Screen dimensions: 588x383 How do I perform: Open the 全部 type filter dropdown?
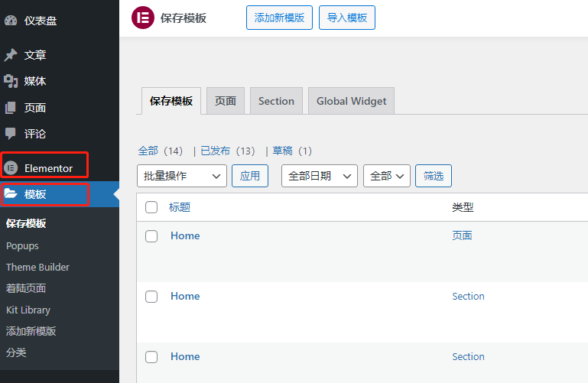click(387, 176)
